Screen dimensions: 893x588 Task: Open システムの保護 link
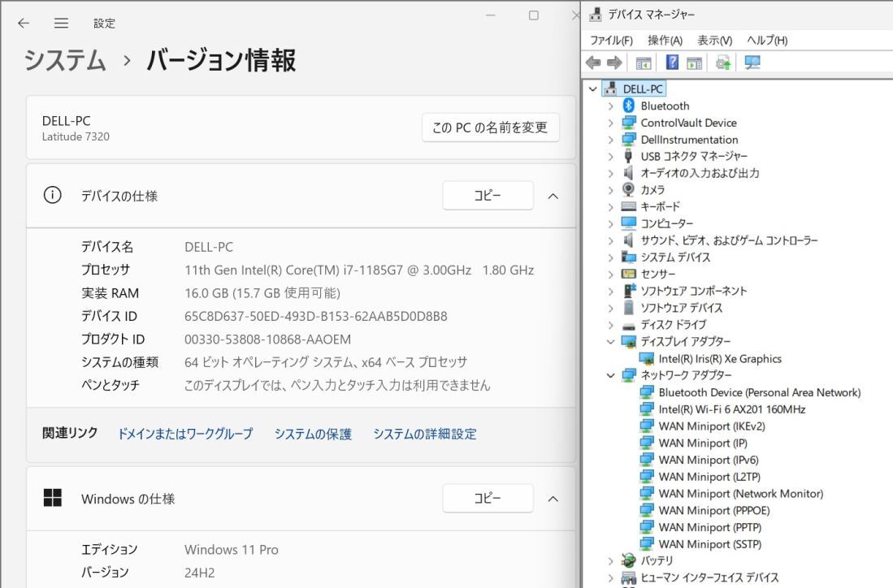[313, 434]
